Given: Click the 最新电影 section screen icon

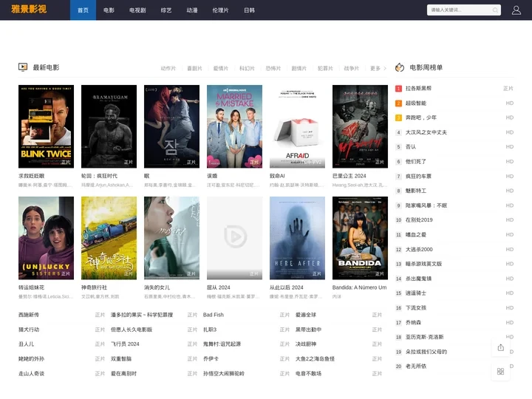Looking at the screenshot, I should coord(23,67).
